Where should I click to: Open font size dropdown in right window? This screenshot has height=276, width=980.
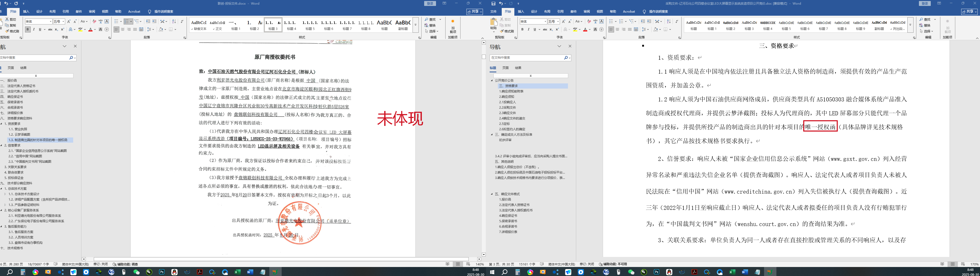pos(558,21)
